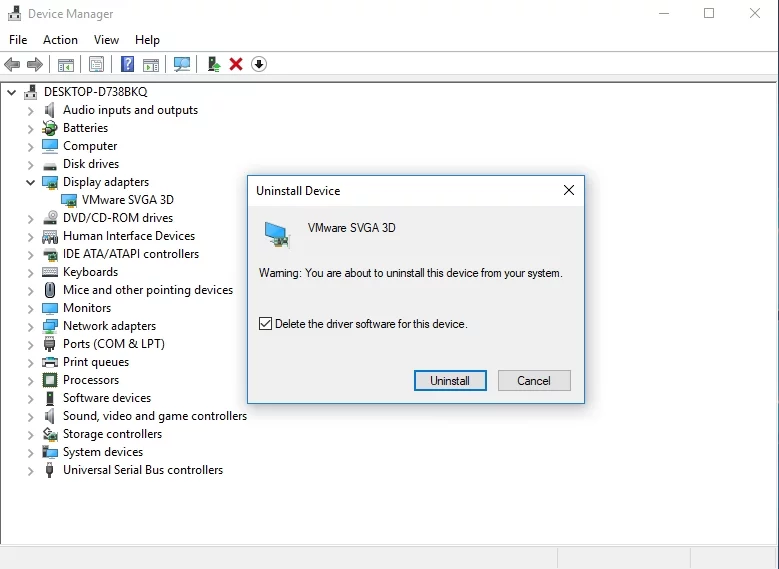Click the Disable device down-arrow icon

(x=259, y=64)
